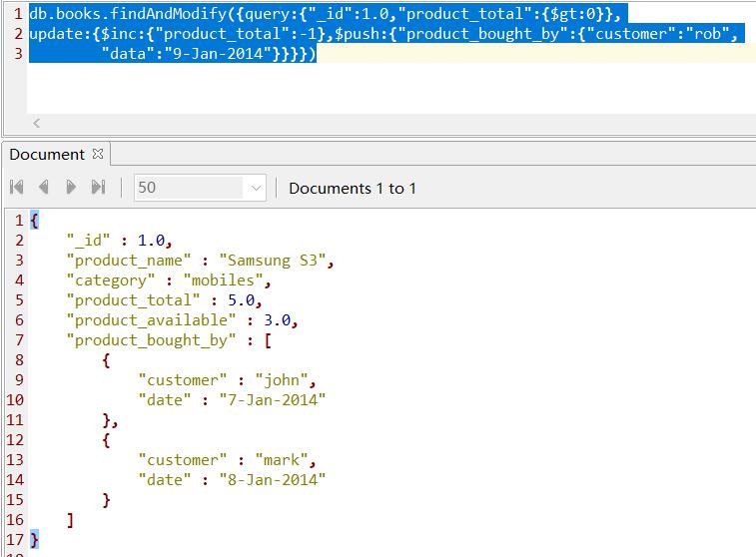Click the "product_total" : 5.0 line
The image size is (756, 557).
click(x=164, y=300)
